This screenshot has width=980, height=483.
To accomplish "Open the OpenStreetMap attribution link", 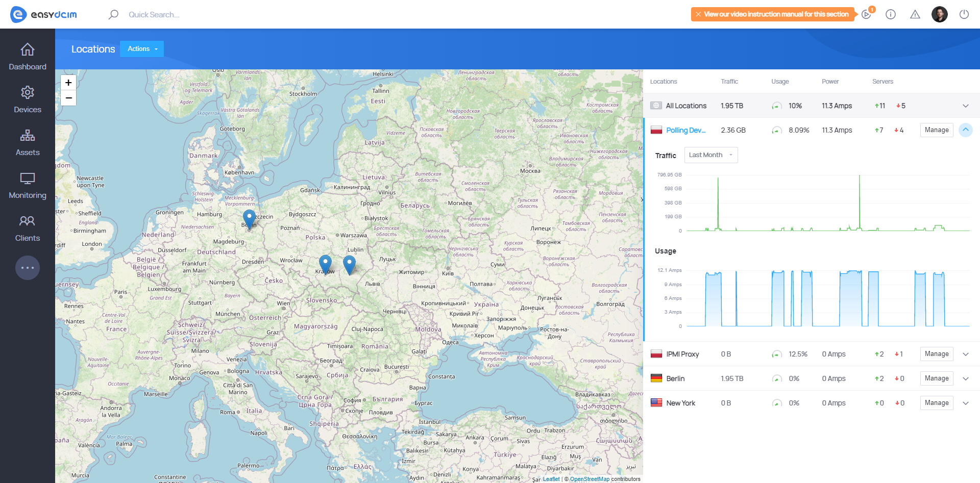I will click(590, 479).
